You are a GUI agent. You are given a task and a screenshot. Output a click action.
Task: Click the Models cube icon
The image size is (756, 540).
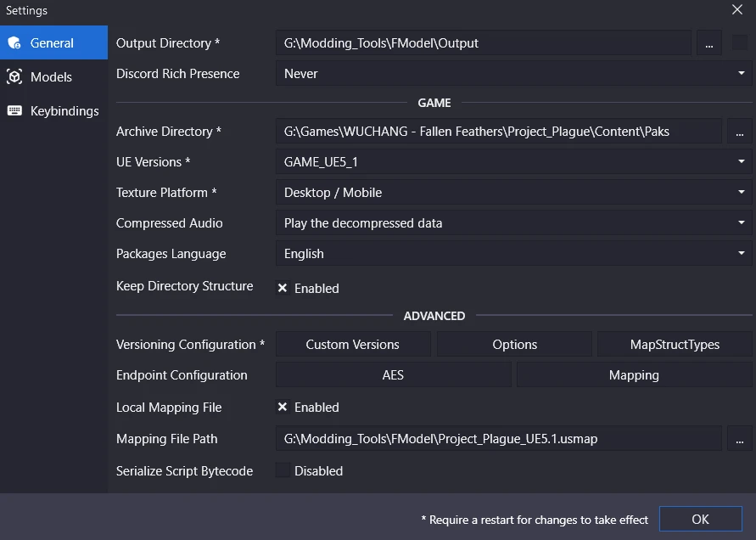click(14, 77)
